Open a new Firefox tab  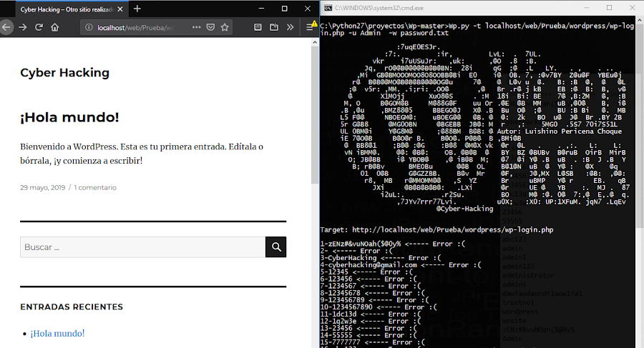137,9
